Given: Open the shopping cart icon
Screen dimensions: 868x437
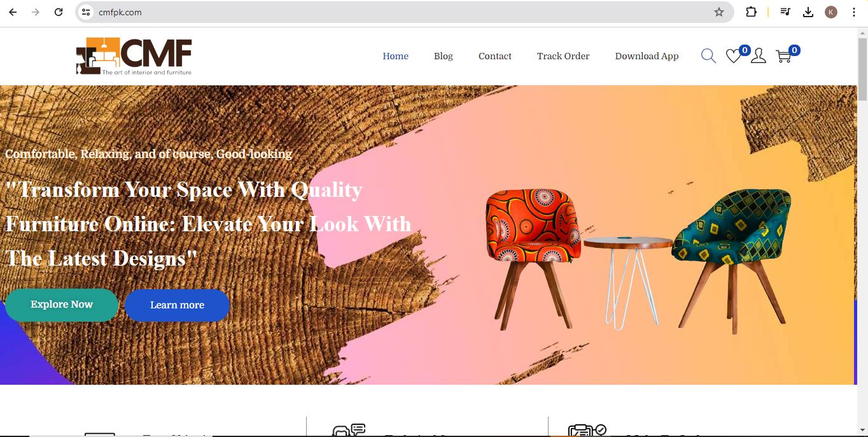Looking at the screenshot, I should 784,57.
